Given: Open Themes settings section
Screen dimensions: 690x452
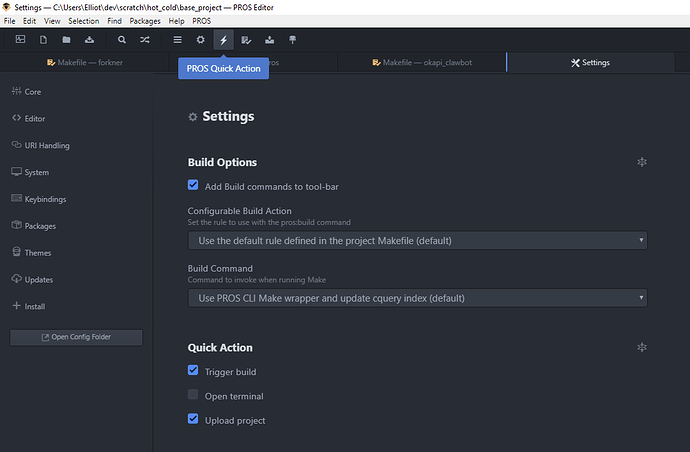Looking at the screenshot, I should (x=32, y=253).
